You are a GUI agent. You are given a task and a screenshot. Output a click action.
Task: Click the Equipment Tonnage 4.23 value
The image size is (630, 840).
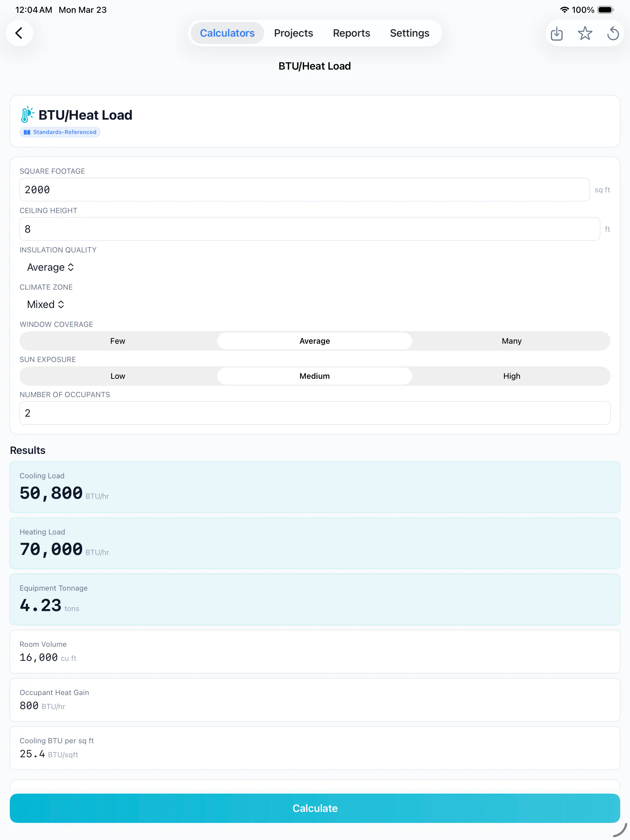point(40,605)
